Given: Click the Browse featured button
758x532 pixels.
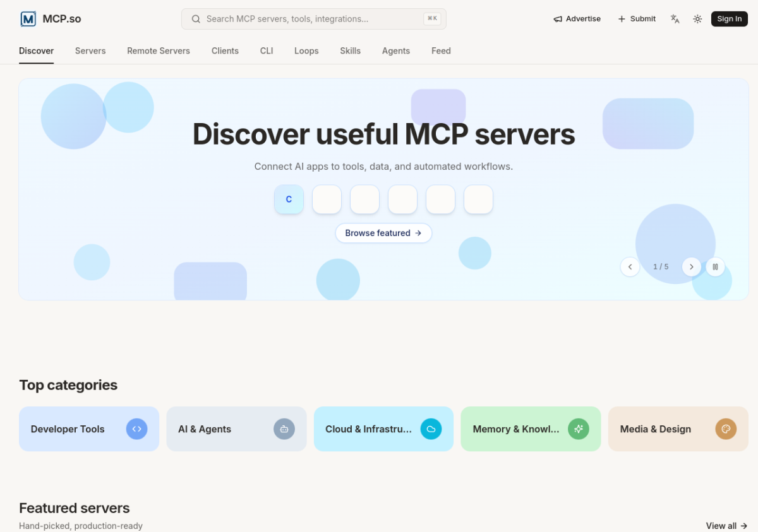Looking at the screenshot, I should coord(383,233).
